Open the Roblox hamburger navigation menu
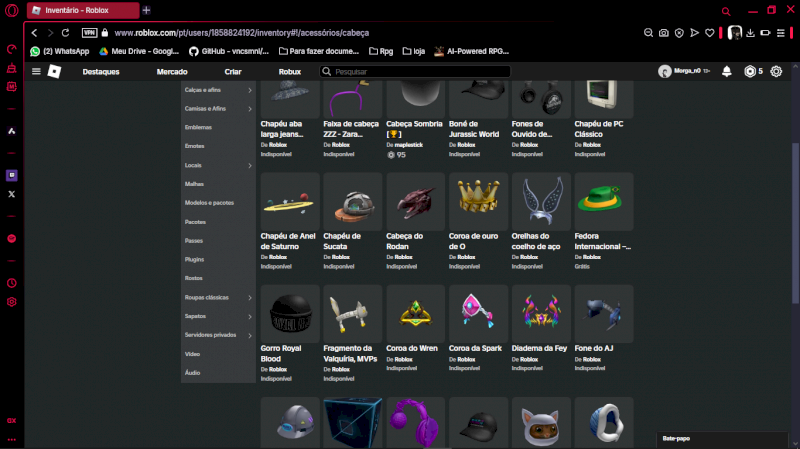The height and width of the screenshot is (449, 800). 36,71
